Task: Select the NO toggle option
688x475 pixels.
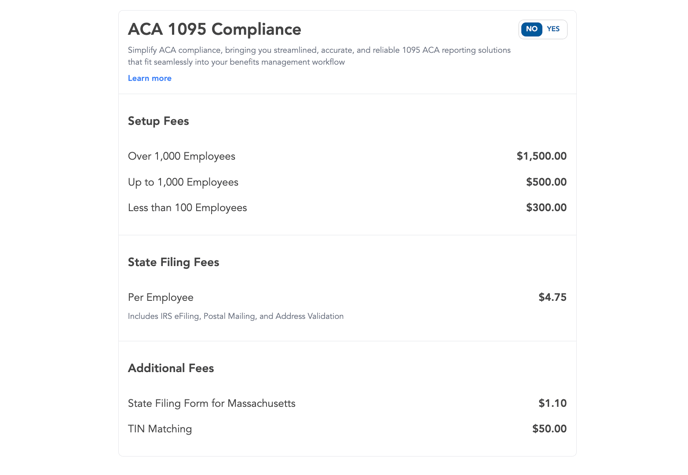Action: click(x=531, y=29)
